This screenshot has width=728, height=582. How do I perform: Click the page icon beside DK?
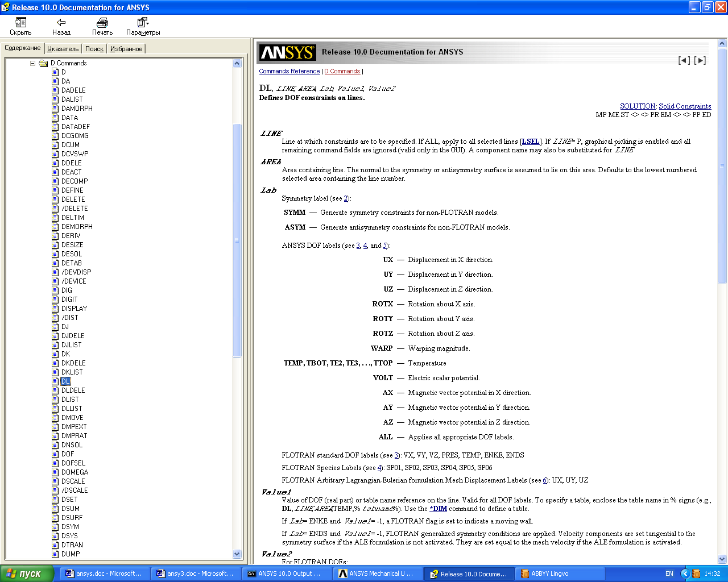55,354
